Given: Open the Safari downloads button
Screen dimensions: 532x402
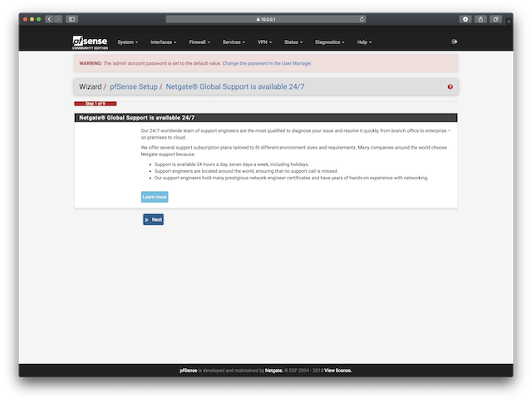Looking at the screenshot, I should (465, 19).
